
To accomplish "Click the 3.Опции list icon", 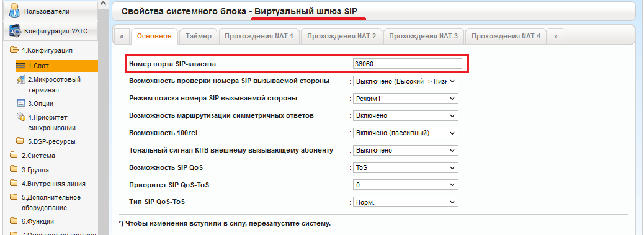I will coord(21,104).
